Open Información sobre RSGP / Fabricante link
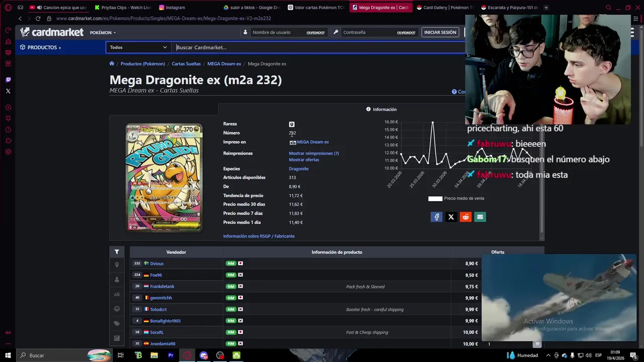This screenshot has height=362, width=644. point(259,236)
